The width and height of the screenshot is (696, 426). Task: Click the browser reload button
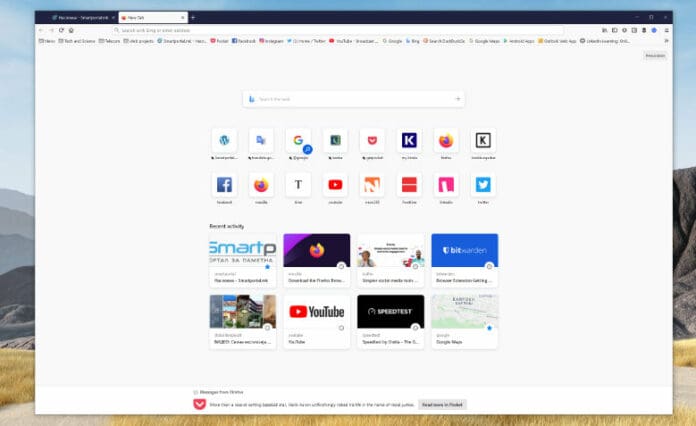(x=61, y=30)
